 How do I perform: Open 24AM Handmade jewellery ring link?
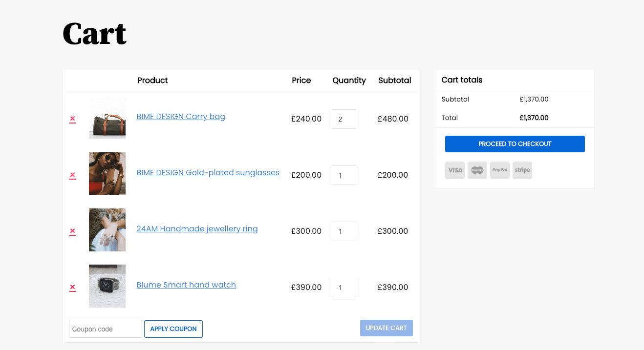click(x=197, y=229)
